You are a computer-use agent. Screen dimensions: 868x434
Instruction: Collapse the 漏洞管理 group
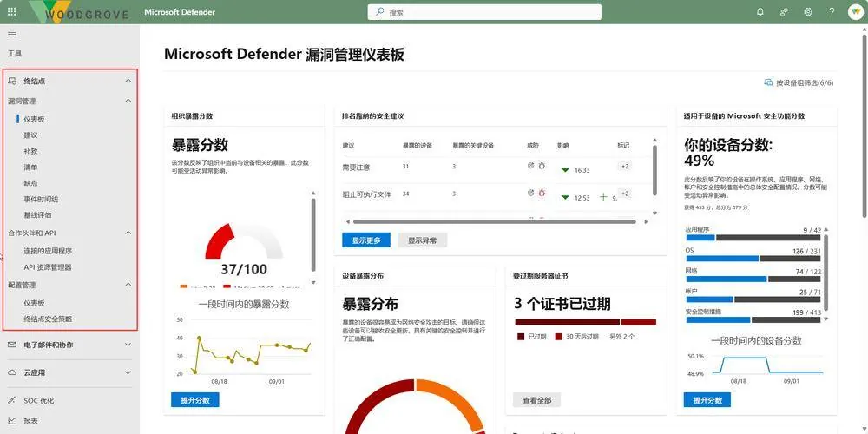pyautogui.click(x=128, y=101)
